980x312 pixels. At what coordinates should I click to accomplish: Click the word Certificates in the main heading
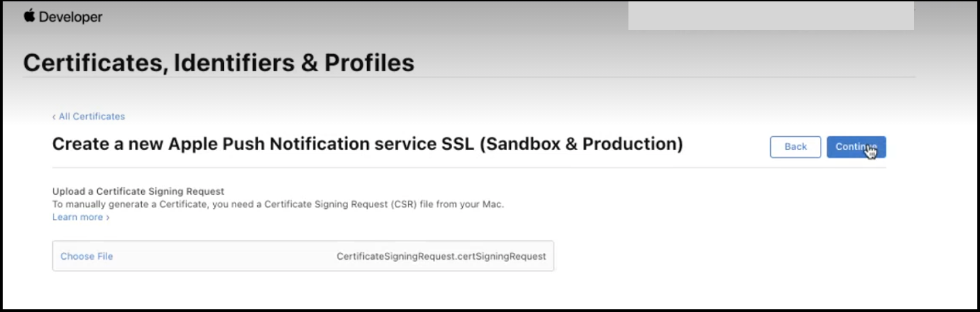coord(94,63)
